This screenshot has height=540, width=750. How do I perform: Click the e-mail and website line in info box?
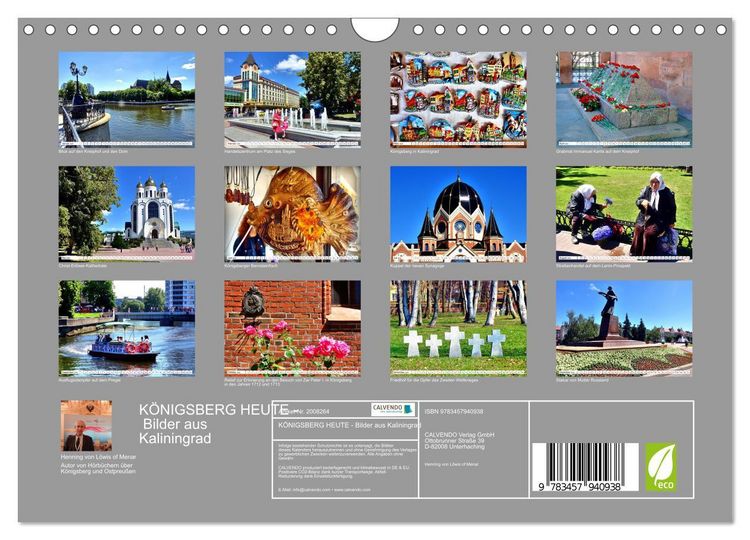(324, 490)
